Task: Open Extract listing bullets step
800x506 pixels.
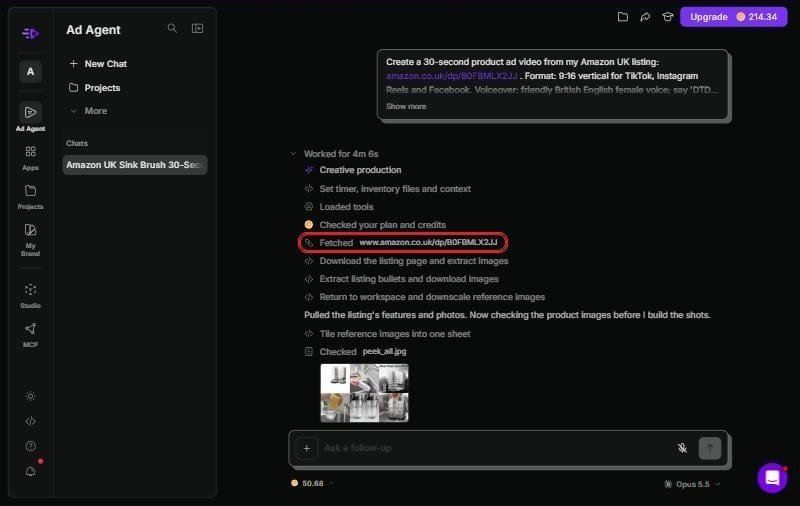Action: [x=402, y=279]
